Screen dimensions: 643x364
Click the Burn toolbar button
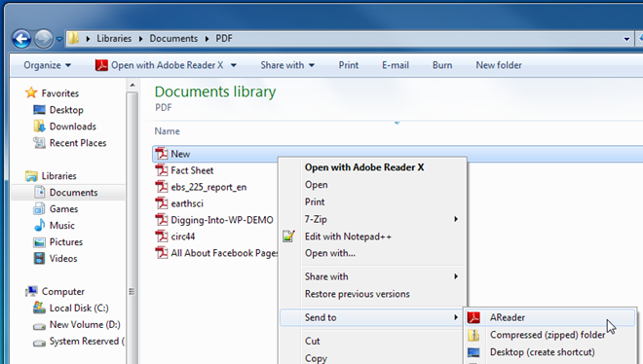(442, 65)
